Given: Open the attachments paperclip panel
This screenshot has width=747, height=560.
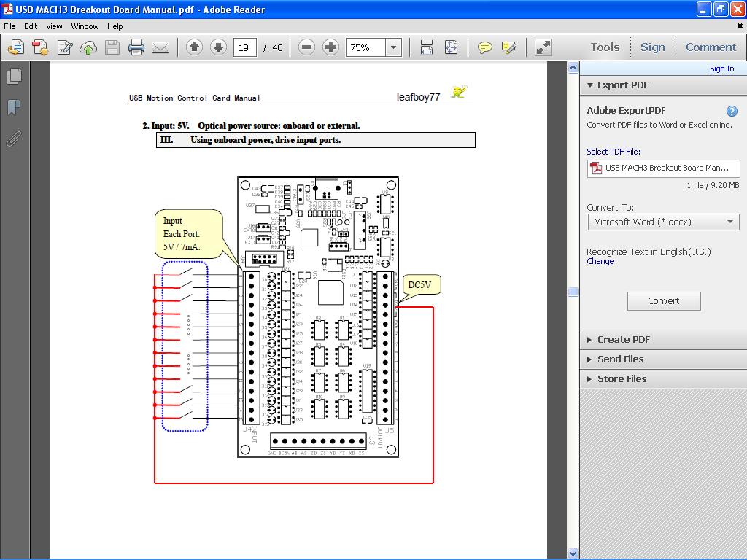Looking at the screenshot, I should pyautogui.click(x=13, y=139).
